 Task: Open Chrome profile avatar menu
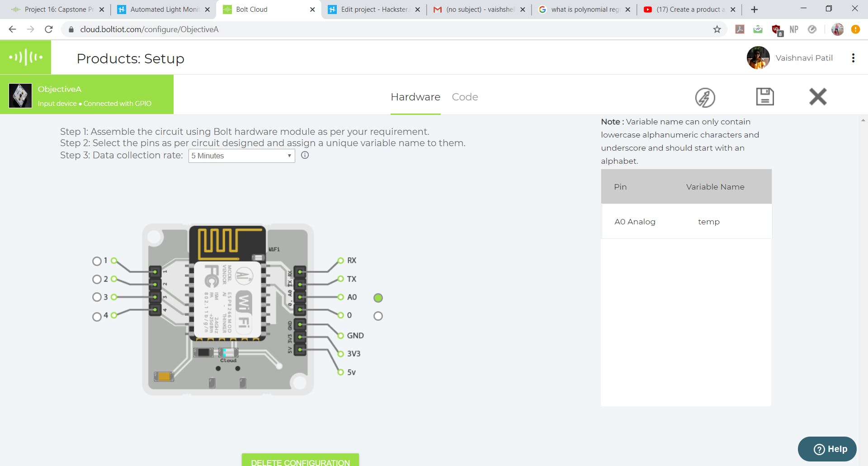click(837, 29)
